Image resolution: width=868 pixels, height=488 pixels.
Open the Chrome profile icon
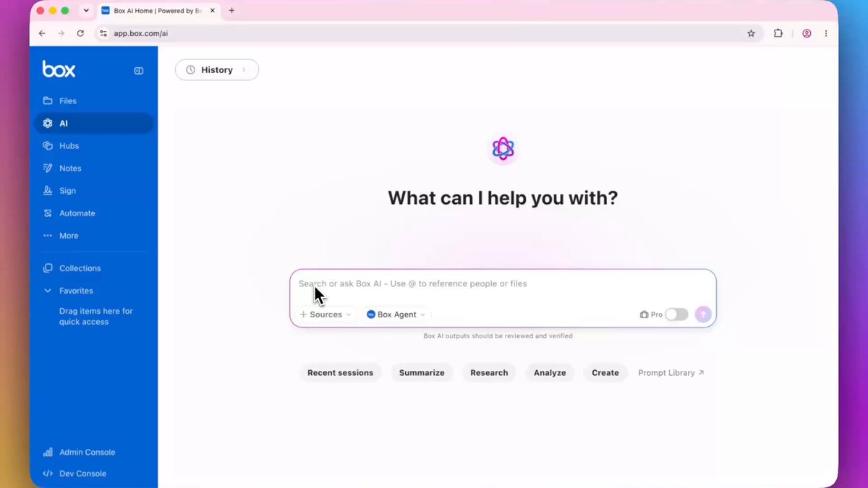click(807, 33)
